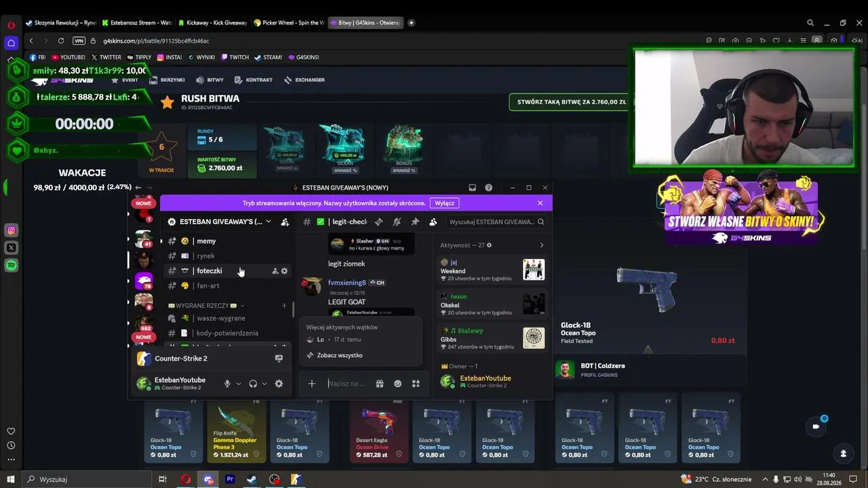
Task: Click Zobacz wszystko threads link
Action: [340, 355]
